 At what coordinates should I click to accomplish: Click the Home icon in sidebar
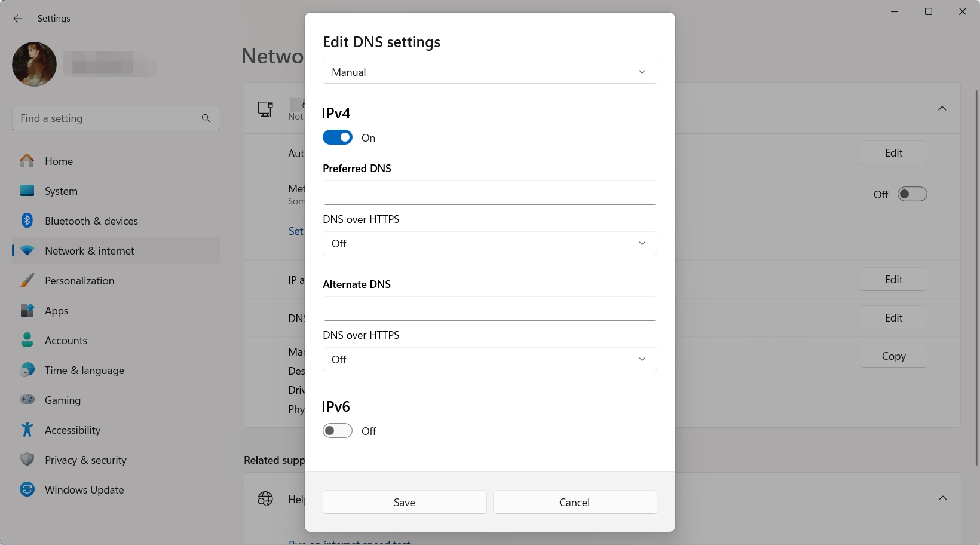27,161
